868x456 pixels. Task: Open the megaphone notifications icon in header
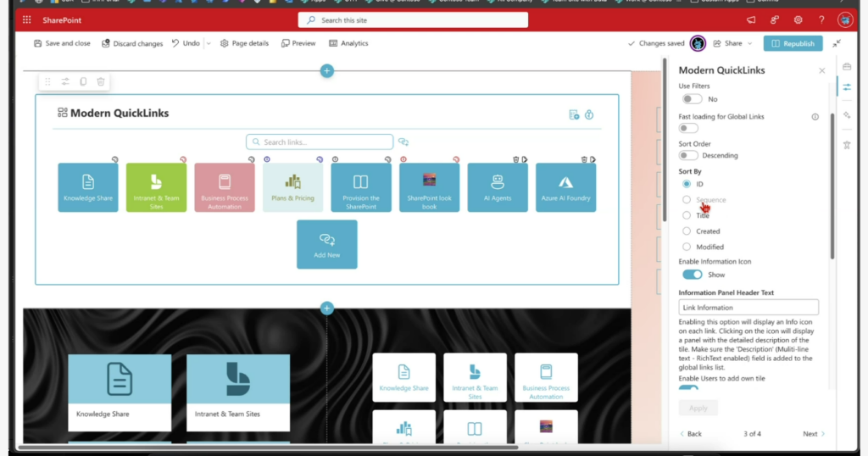click(x=751, y=20)
